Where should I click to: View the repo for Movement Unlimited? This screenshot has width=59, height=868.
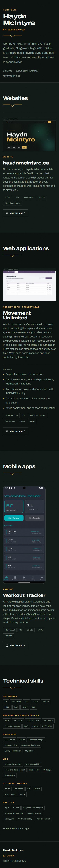click(15, 431)
